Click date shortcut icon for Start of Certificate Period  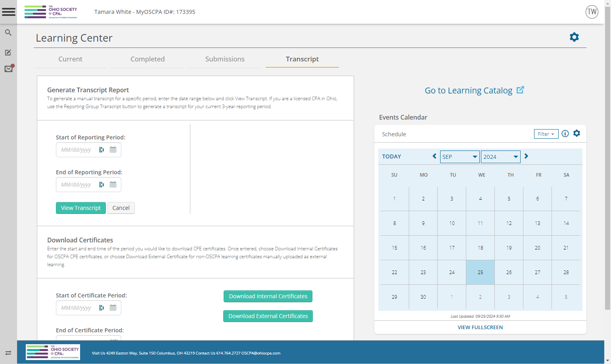coord(102,308)
